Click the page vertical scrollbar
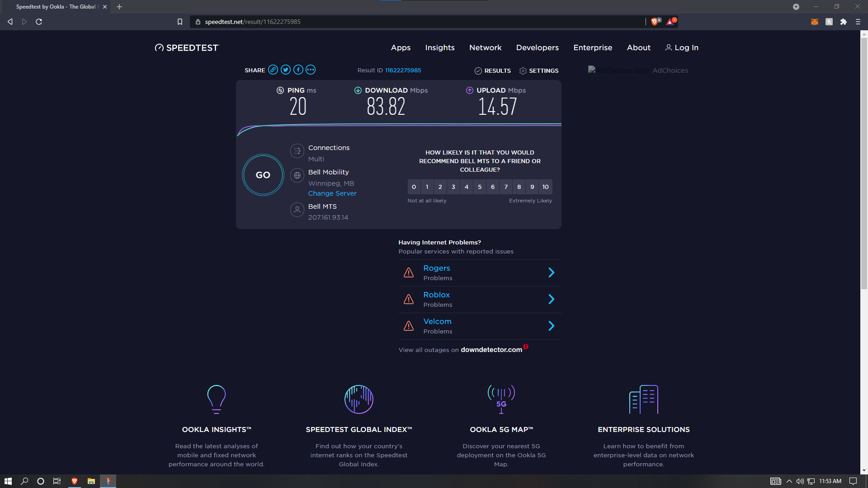Screen dimensions: 868x488 864,163
